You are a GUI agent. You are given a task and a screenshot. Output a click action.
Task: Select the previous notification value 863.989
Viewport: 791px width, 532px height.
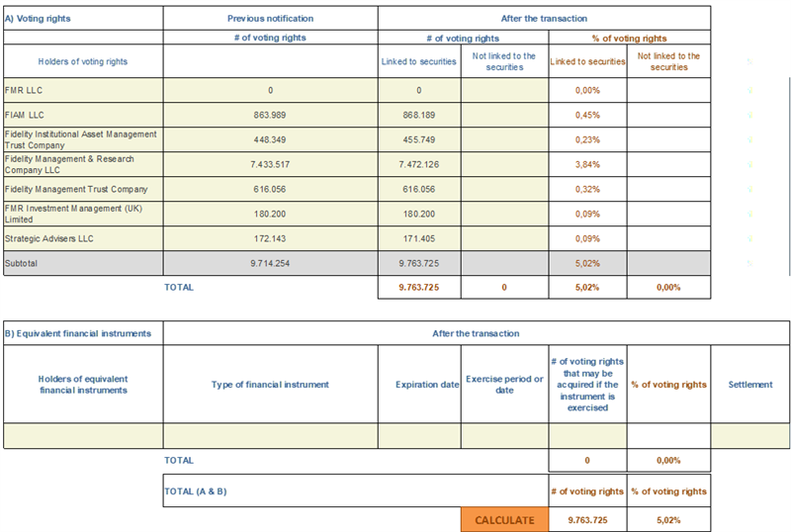coord(270,115)
